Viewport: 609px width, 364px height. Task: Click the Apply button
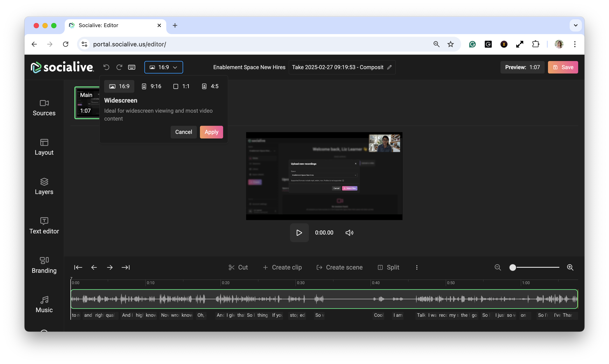coord(211,132)
